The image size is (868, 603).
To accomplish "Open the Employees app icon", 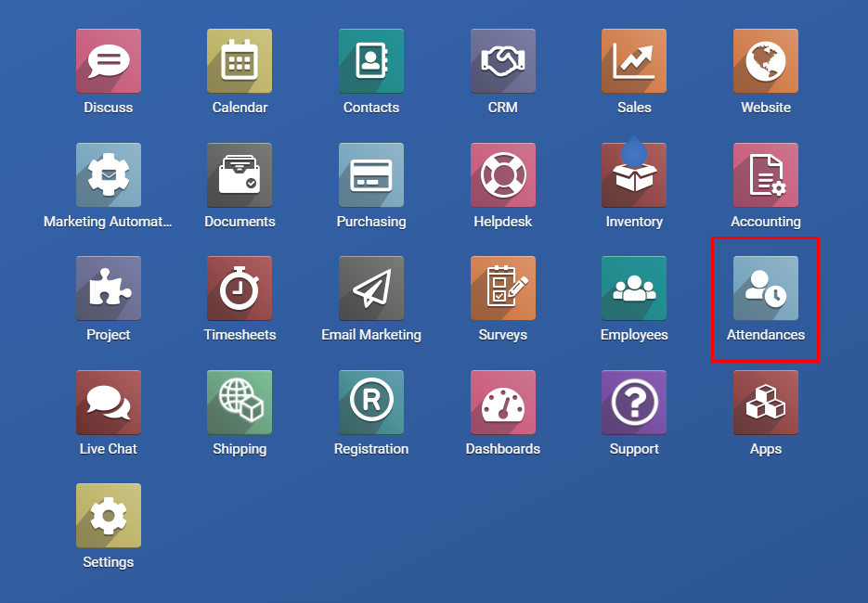I will click(634, 289).
